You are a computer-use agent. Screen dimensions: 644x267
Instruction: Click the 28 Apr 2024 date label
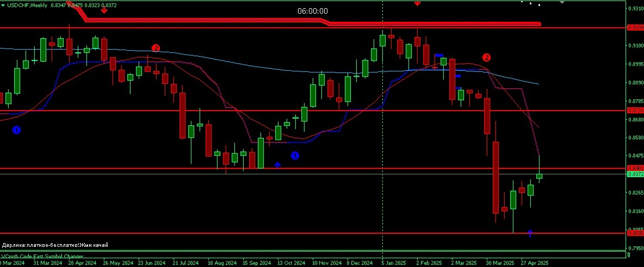pyautogui.click(x=82, y=263)
